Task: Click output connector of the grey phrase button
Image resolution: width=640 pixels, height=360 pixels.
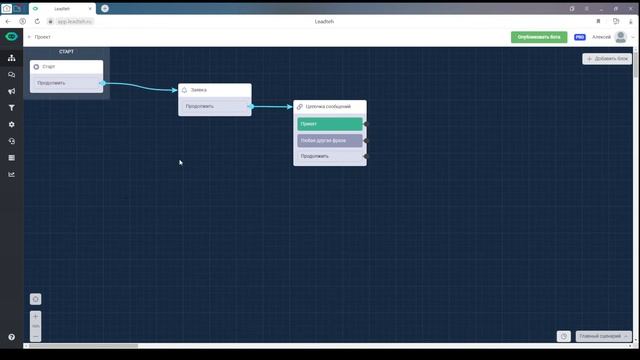Action: pyautogui.click(x=366, y=140)
